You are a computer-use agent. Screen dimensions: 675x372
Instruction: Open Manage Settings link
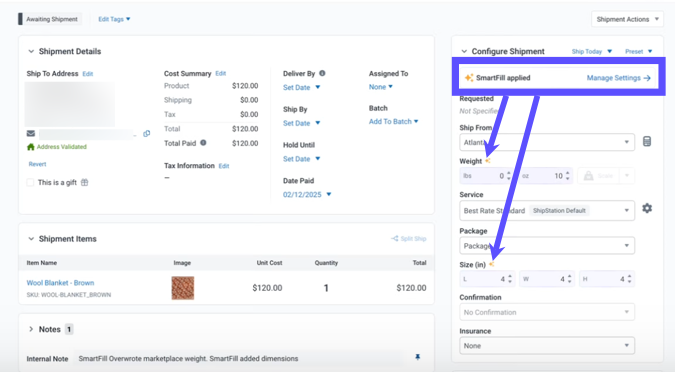tap(619, 78)
